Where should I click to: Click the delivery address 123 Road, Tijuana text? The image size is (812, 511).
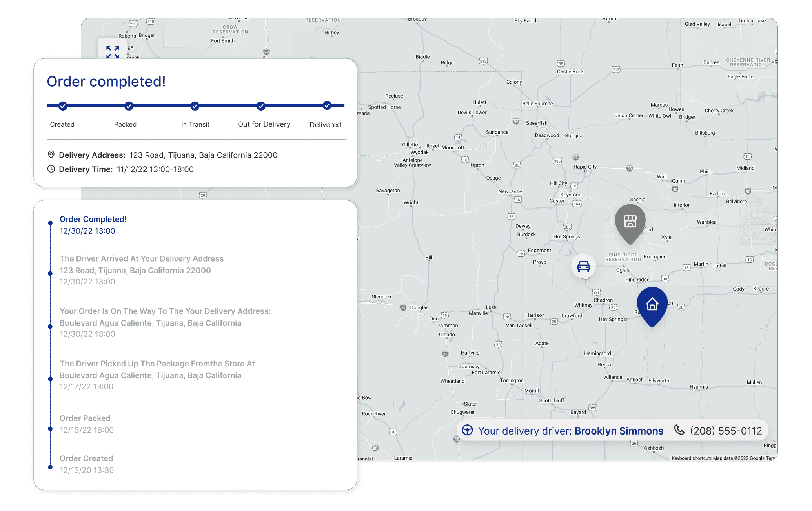203,155
